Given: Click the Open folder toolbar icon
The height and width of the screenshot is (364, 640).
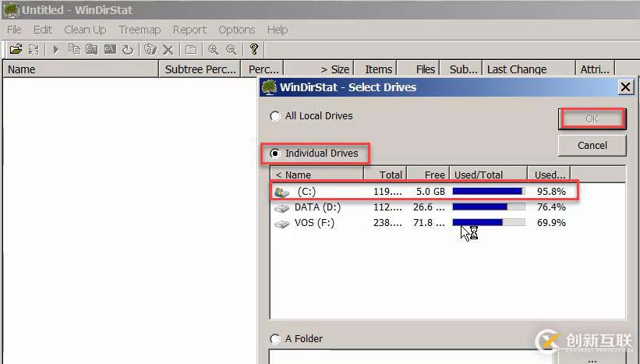Looking at the screenshot, I should 16,49.
